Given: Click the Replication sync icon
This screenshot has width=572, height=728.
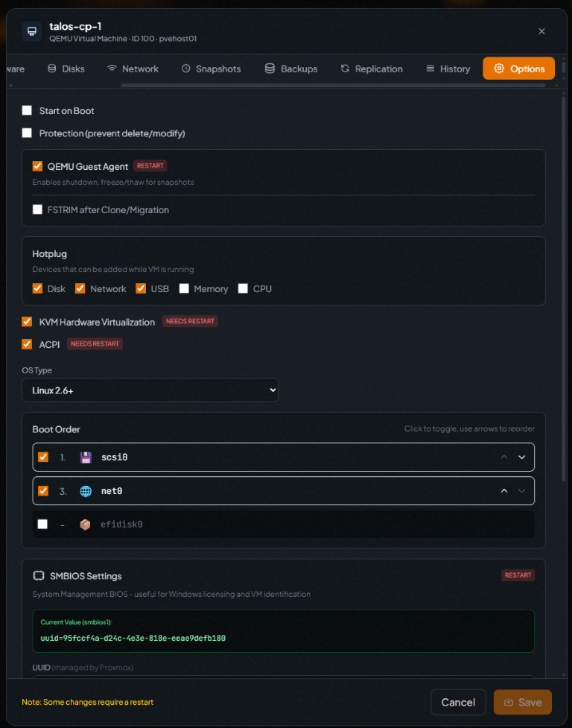Looking at the screenshot, I should [x=345, y=69].
